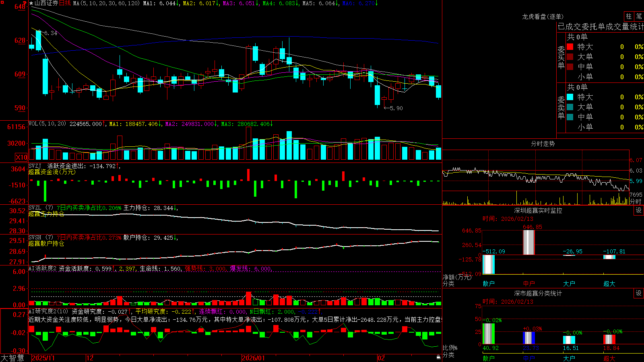Jump to the 2026/01 timeline marker
The image size is (644, 362).
pyautogui.click(x=254, y=358)
